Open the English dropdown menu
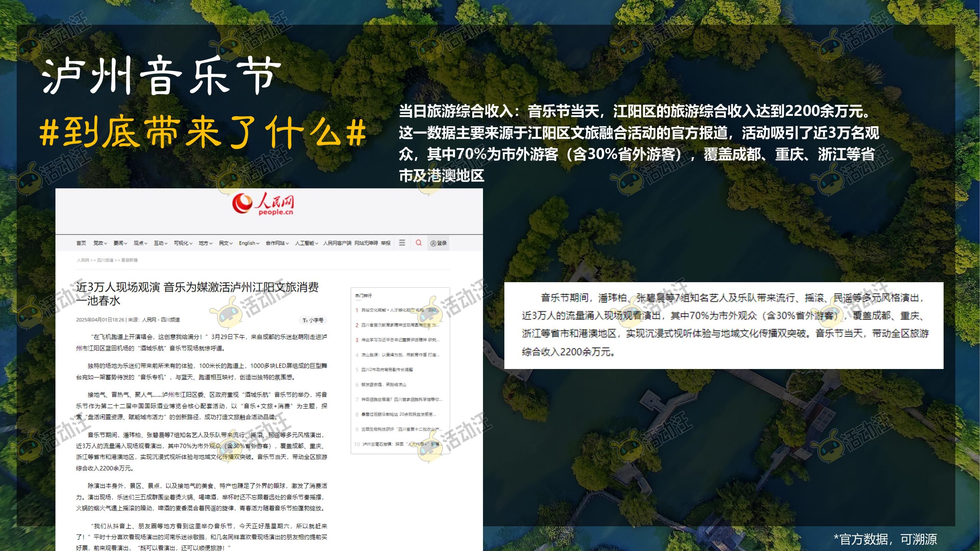The image size is (980, 551). click(249, 243)
